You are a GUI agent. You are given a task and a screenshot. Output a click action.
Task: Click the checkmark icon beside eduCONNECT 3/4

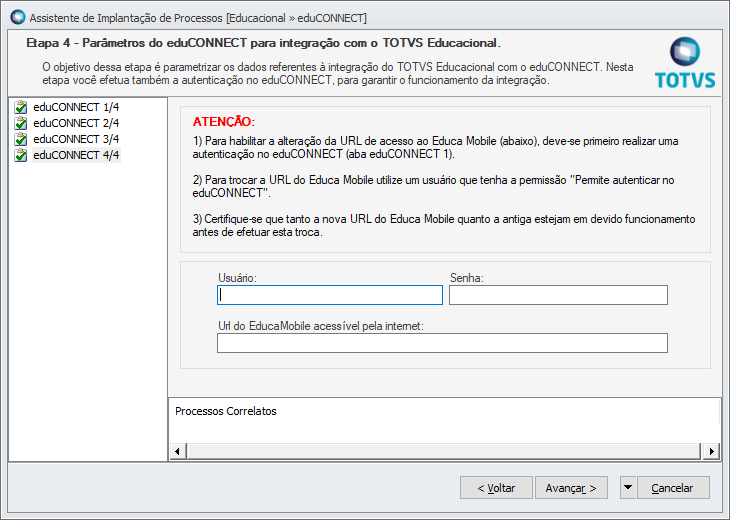[20, 139]
